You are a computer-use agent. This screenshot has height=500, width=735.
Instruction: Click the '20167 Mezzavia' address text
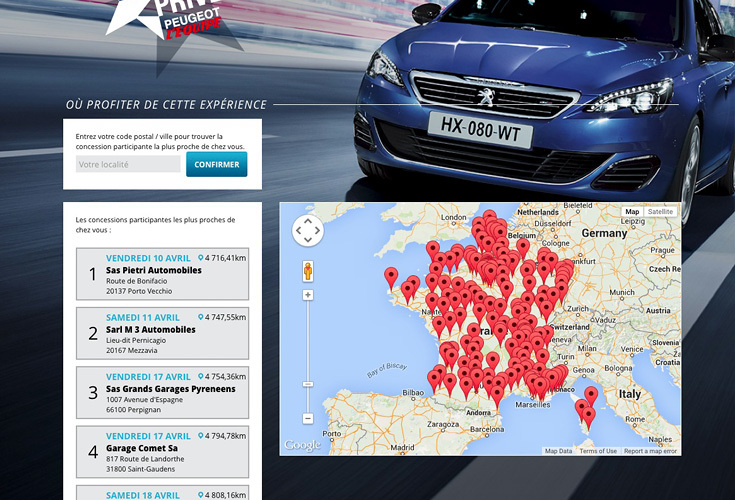pyautogui.click(x=131, y=351)
